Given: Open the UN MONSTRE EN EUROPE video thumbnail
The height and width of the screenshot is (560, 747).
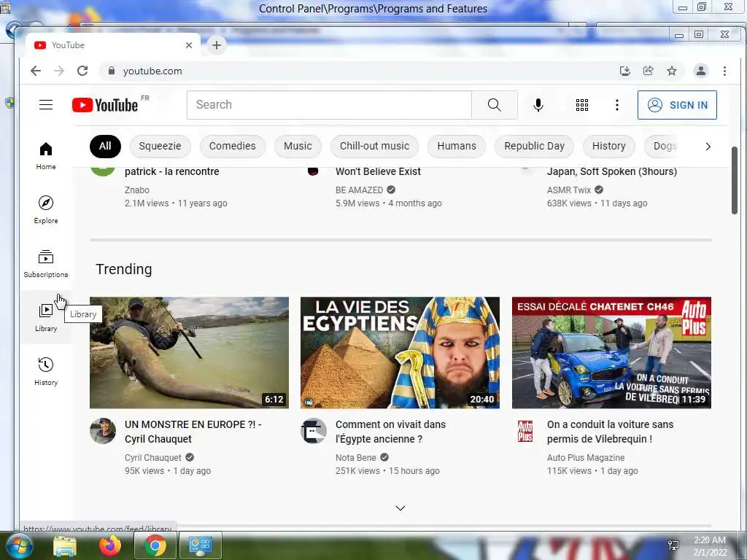Looking at the screenshot, I should click(x=189, y=353).
